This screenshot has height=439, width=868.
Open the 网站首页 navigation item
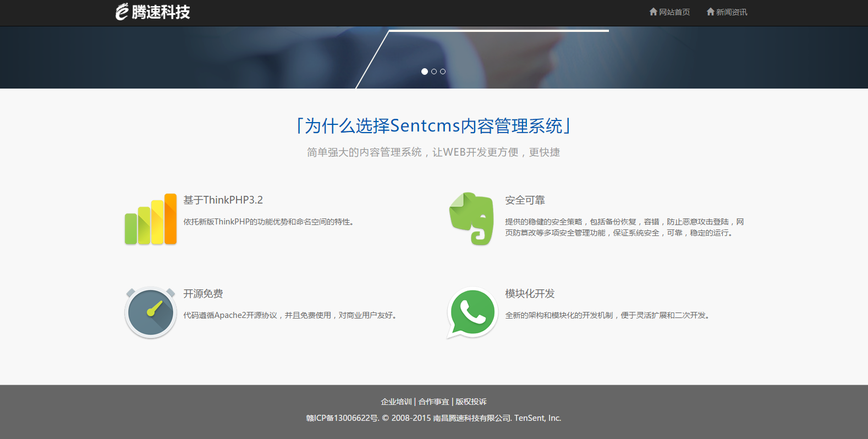(x=674, y=12)
